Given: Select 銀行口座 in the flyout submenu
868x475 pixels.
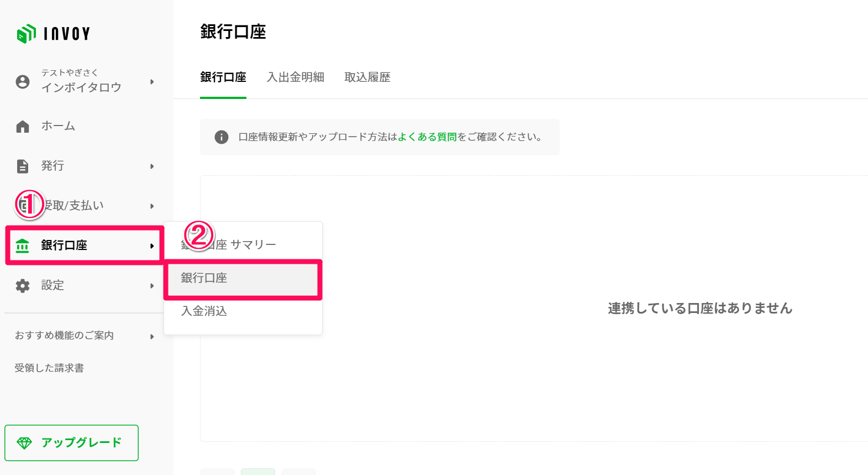Looking at the screenshot, I should (x=243, y=279).
